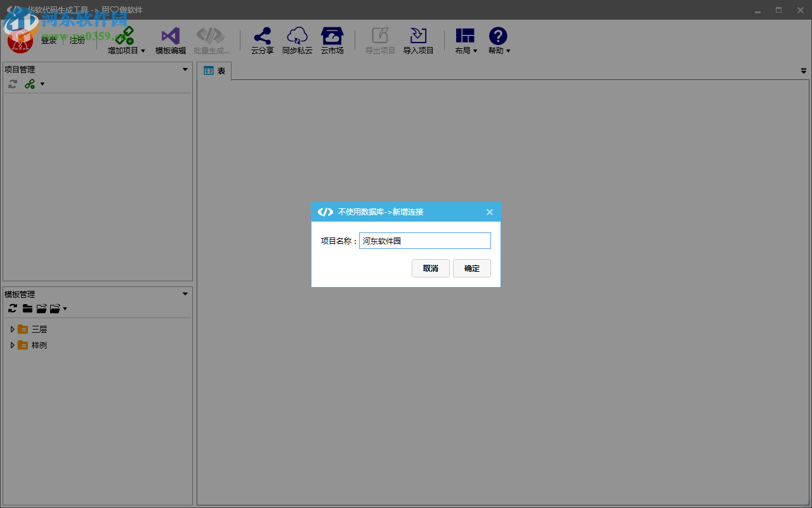Screen dimensions: 812x508
Task: Expand the 样例 folder tree node
Action: 12,345
